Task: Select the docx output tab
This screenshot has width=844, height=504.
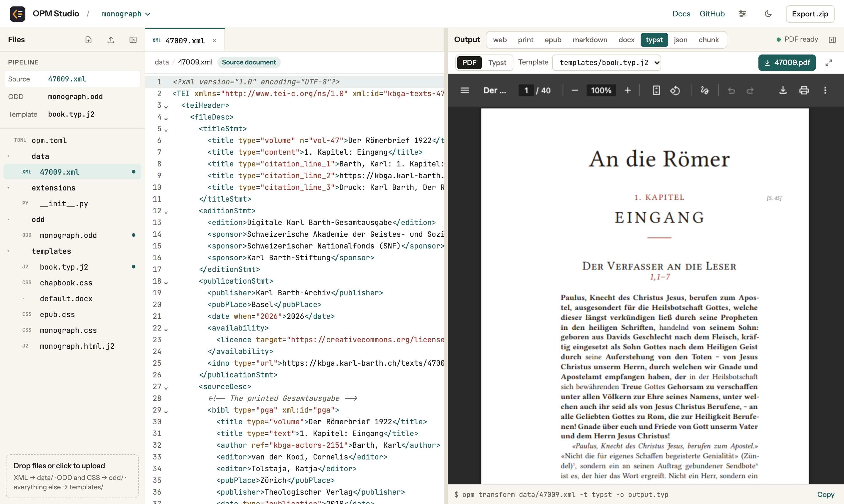Action: coord(626,40)
